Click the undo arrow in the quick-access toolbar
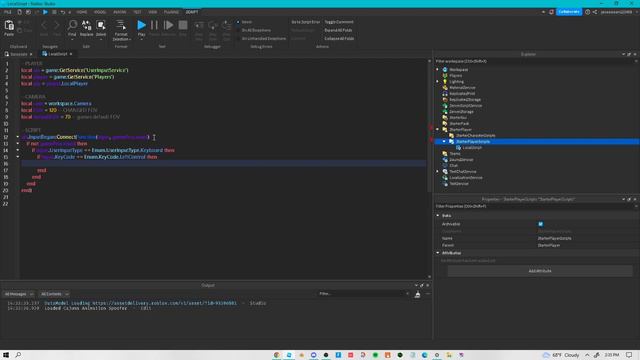 (x=62, y=12)
